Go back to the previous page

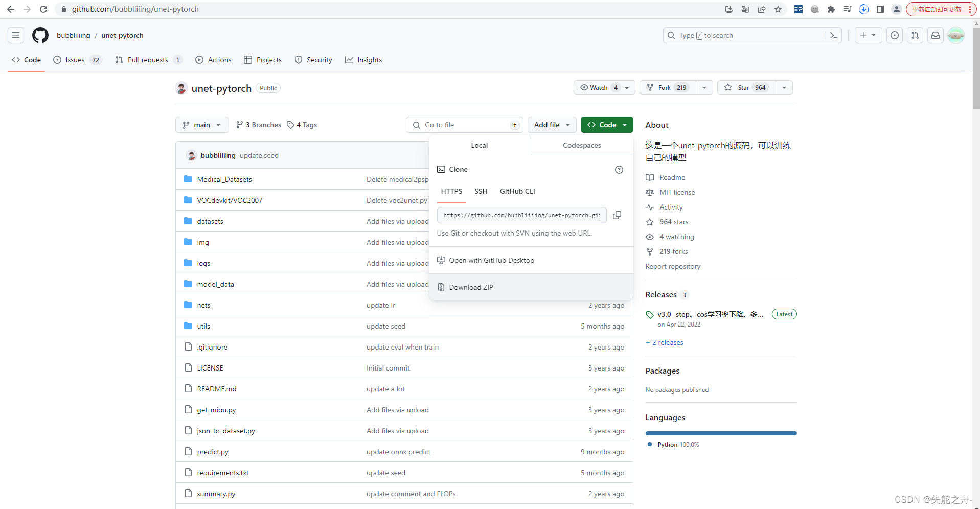11,9
